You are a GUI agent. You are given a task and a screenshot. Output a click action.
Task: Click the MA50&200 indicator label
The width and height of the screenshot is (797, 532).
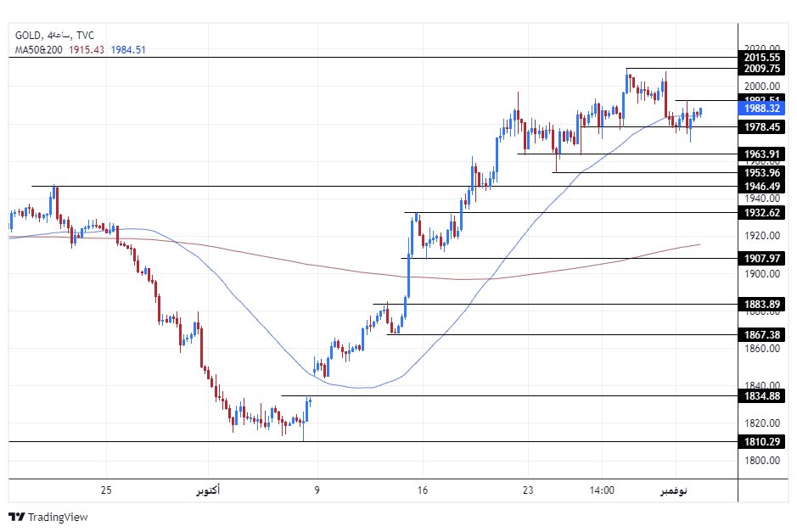click(x=39, y=50)
